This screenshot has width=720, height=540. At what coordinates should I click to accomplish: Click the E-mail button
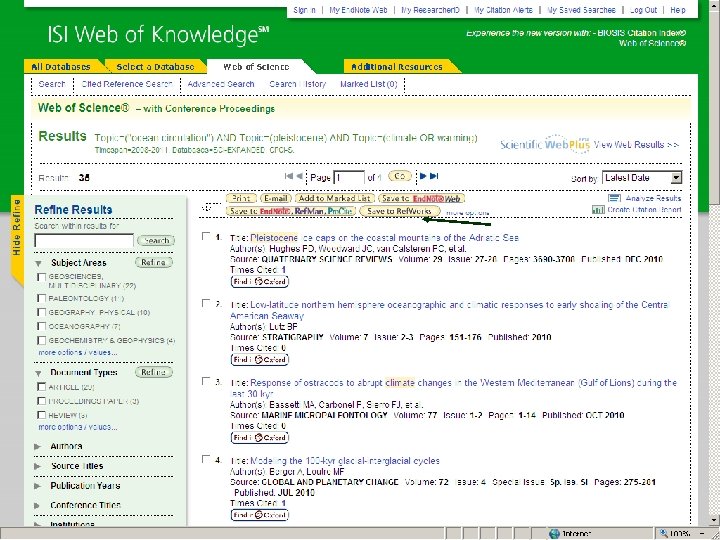point(276,198)
